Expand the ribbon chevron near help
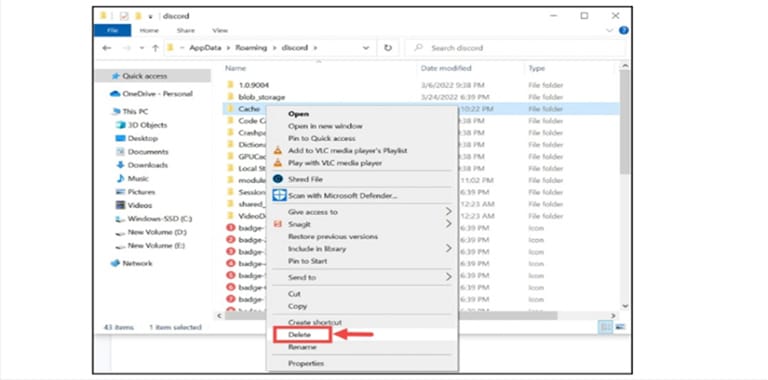Image resolution: width=768 pixels, height=380 pixels. click(610, 30)
